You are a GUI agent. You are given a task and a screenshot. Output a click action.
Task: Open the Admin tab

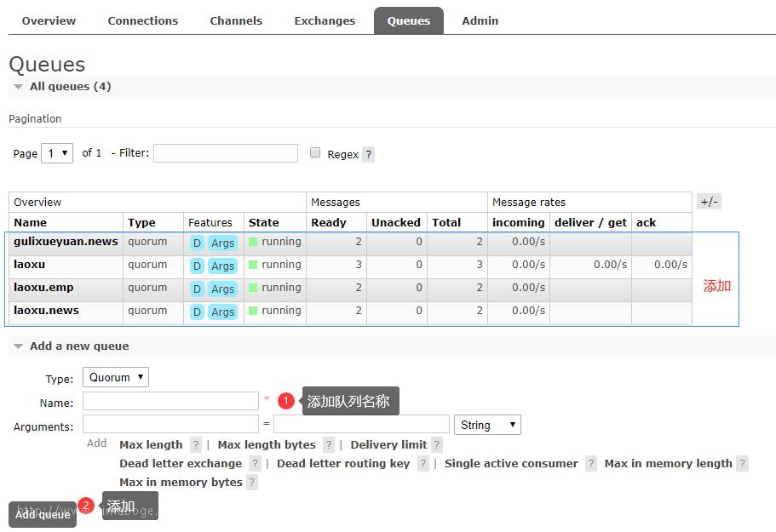point(480,20)
